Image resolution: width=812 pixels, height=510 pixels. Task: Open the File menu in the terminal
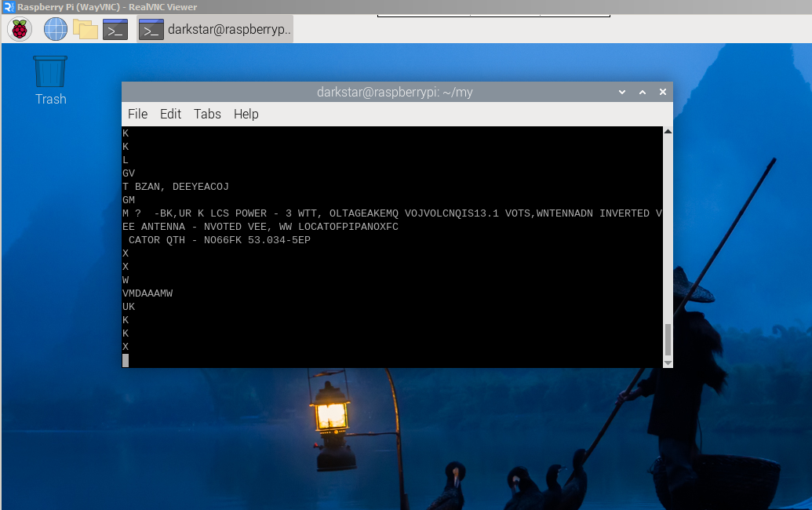137,114
